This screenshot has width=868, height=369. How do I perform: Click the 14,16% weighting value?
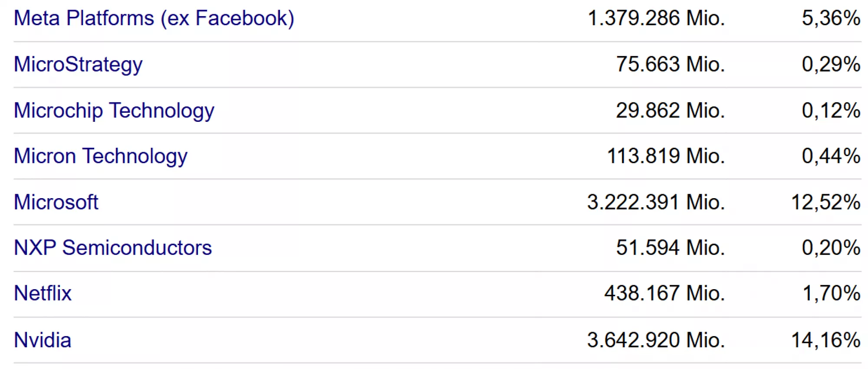[x=825, y=340]
